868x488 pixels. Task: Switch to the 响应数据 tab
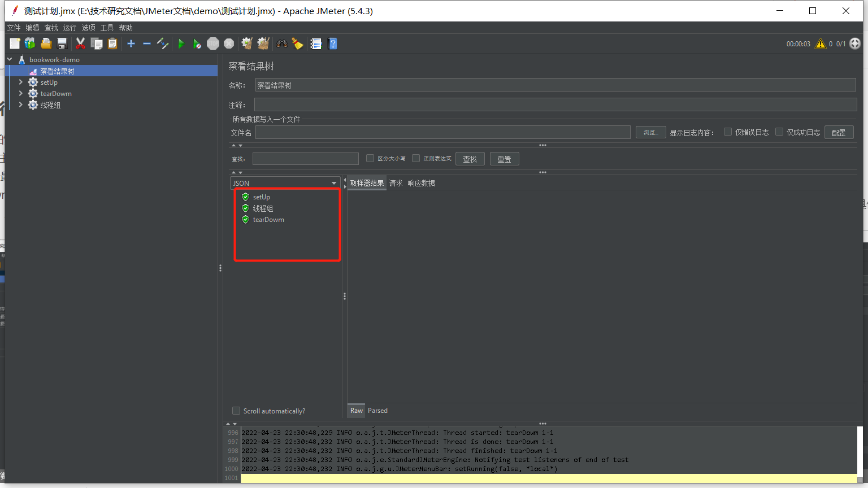pos(421,183)
